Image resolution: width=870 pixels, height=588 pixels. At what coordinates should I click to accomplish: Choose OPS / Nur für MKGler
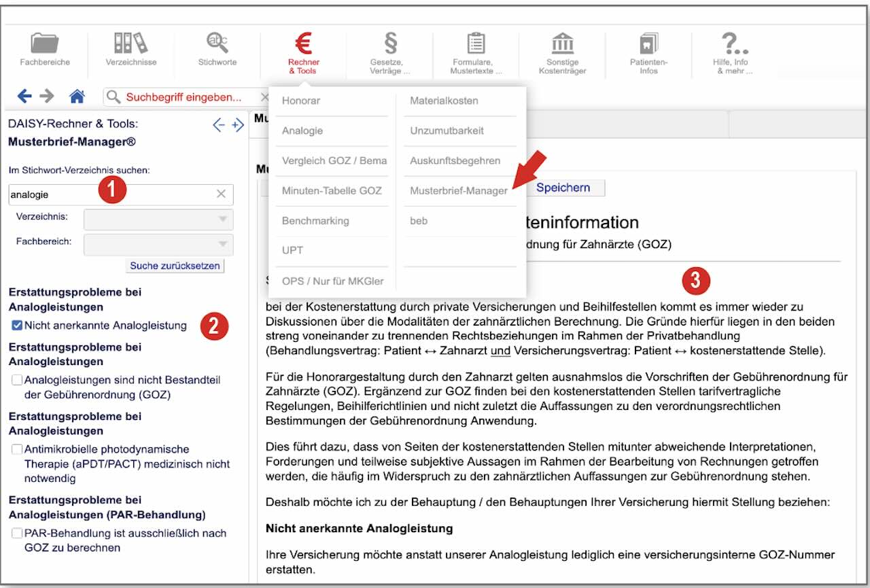[x=334, y=281]
